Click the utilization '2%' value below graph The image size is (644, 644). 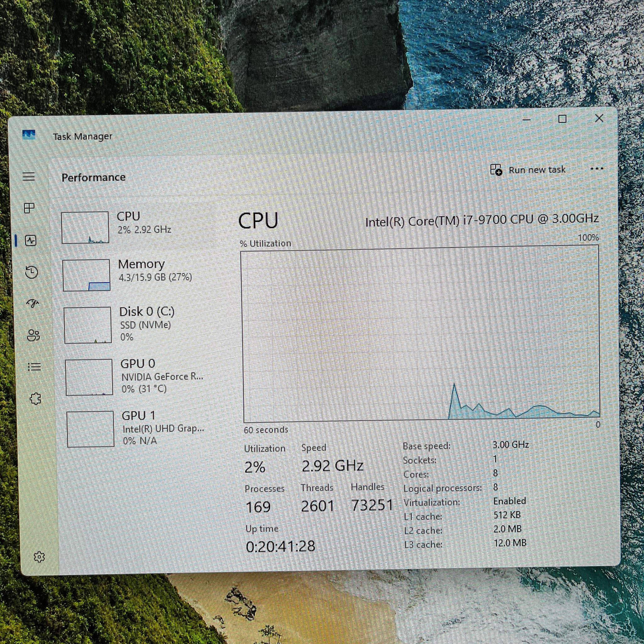[x=255, y=467]
